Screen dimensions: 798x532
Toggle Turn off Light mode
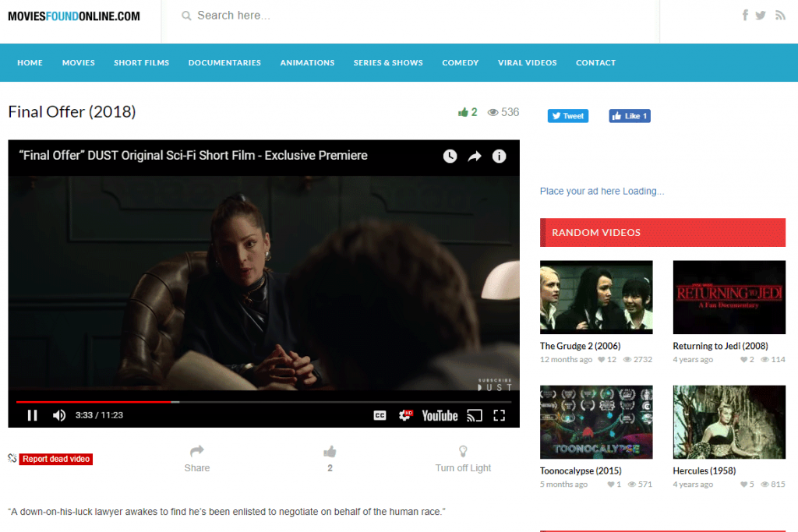(463, 459)
